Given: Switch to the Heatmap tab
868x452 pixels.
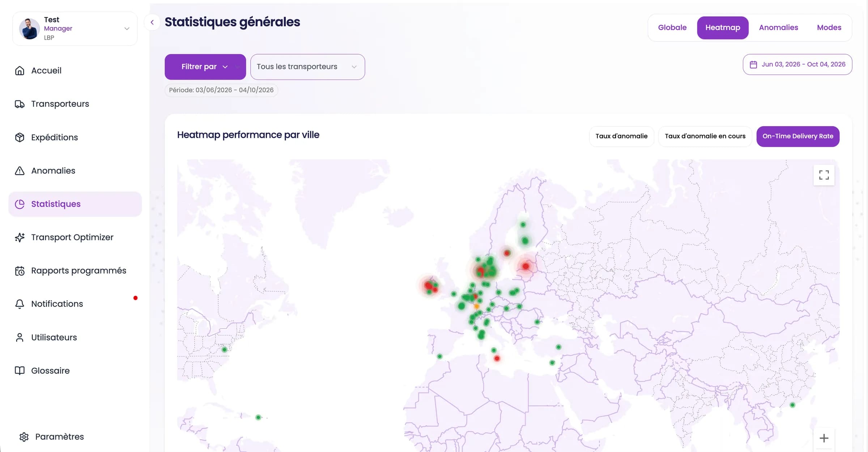Looking at the screenshot, I should coord(723,27).
